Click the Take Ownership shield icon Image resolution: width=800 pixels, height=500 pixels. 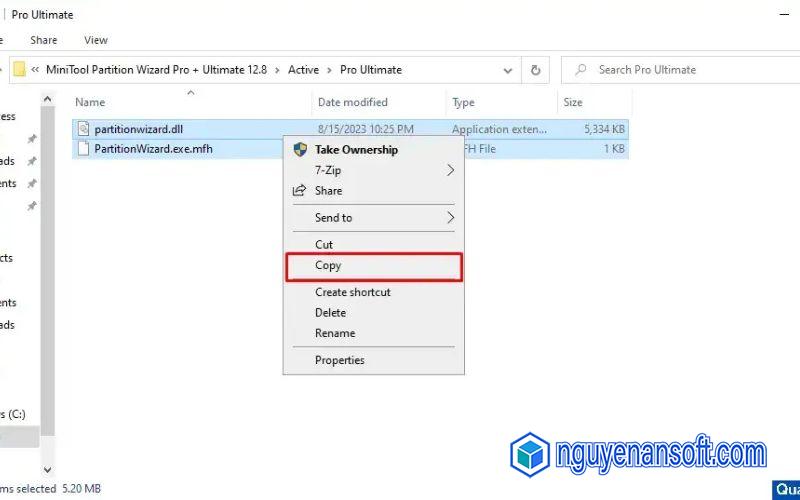pos(300,149)
